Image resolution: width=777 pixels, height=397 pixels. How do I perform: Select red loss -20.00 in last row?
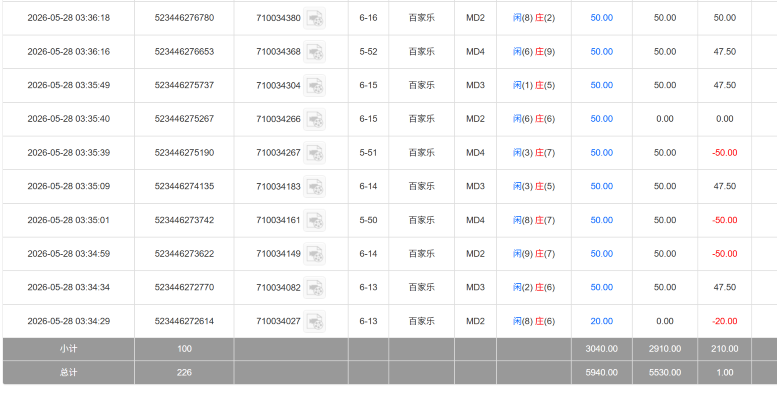click(724, 321)
